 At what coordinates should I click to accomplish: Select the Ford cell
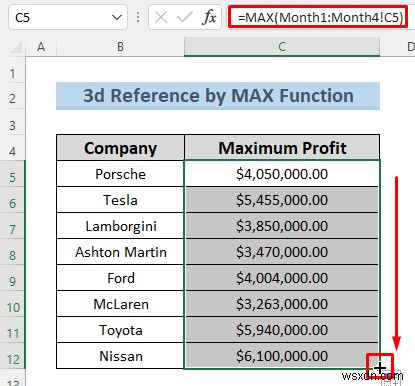120,278
